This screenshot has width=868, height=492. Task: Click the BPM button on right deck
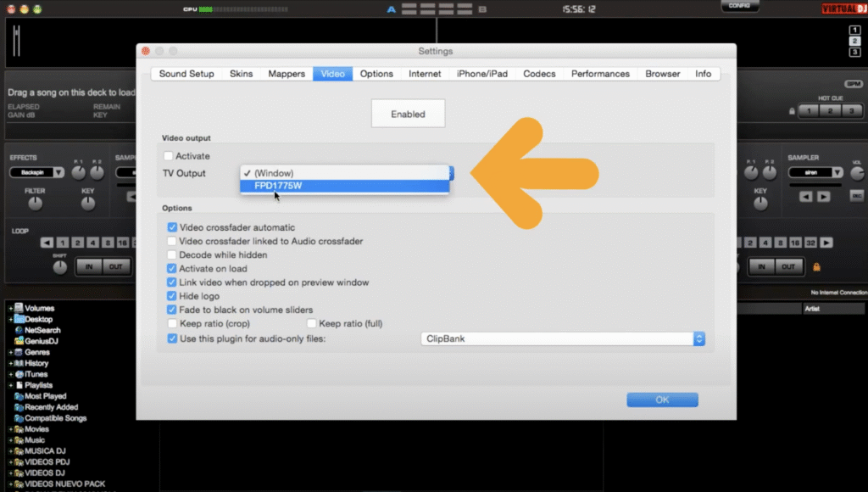coord(854,84)
